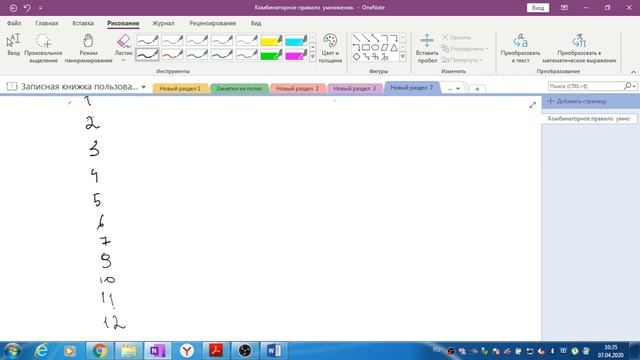Screen dimensions: 640x360
Task: Open the Файл menu
Action: [14, 23]
